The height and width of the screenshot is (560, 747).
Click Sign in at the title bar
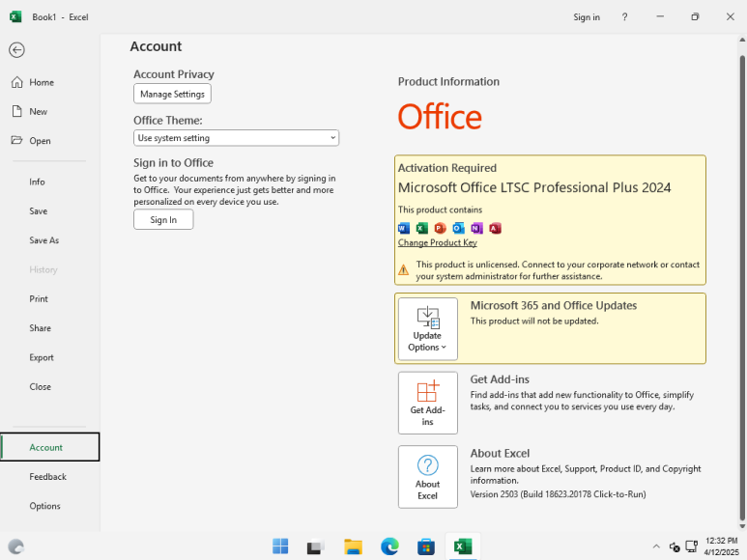[587, 17]
